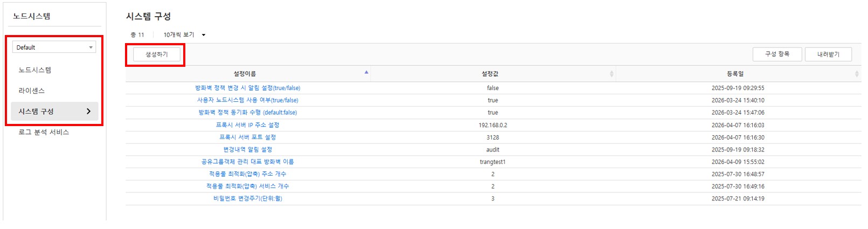Screen dimensions: 868x229
Task: Open 프록시 서버 IP 주소 설정 link
Action: click(248, 125)
